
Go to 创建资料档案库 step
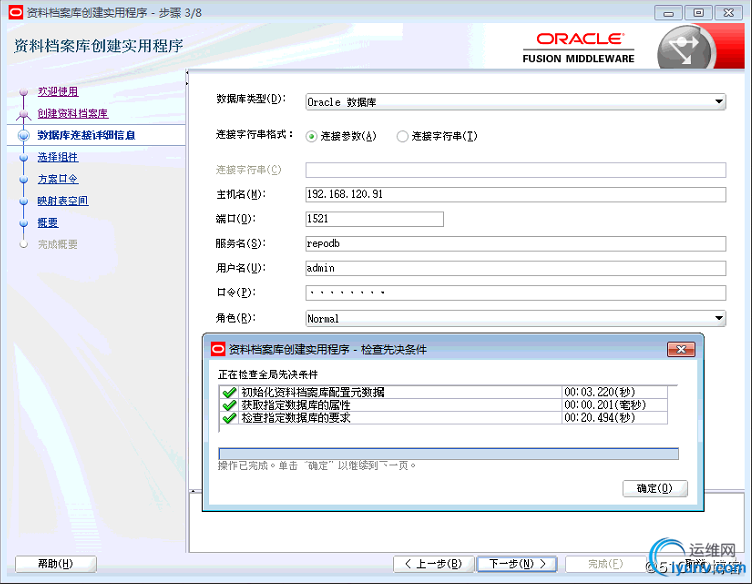point(73,114)
